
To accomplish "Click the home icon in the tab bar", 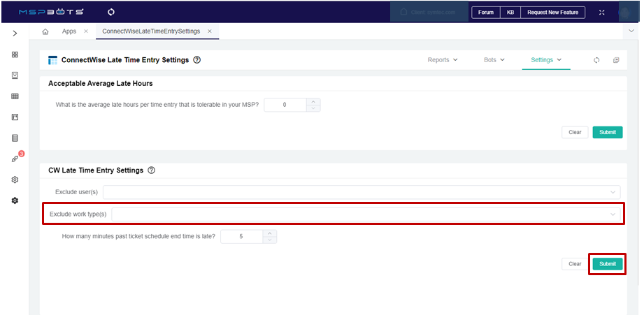I will point(45,31).
